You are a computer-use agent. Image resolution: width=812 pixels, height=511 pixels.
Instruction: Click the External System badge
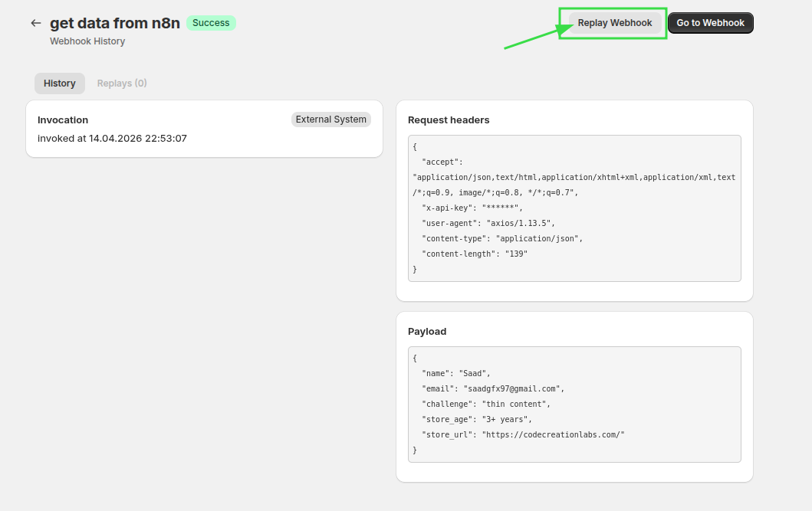[x=330, y=120]
